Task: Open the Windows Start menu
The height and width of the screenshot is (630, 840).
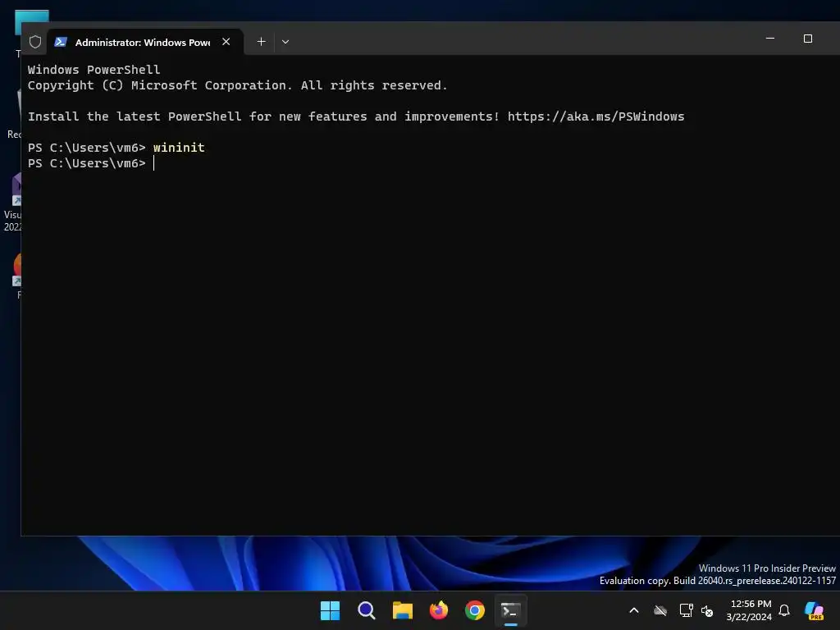Action: click(x=330, y=610)
